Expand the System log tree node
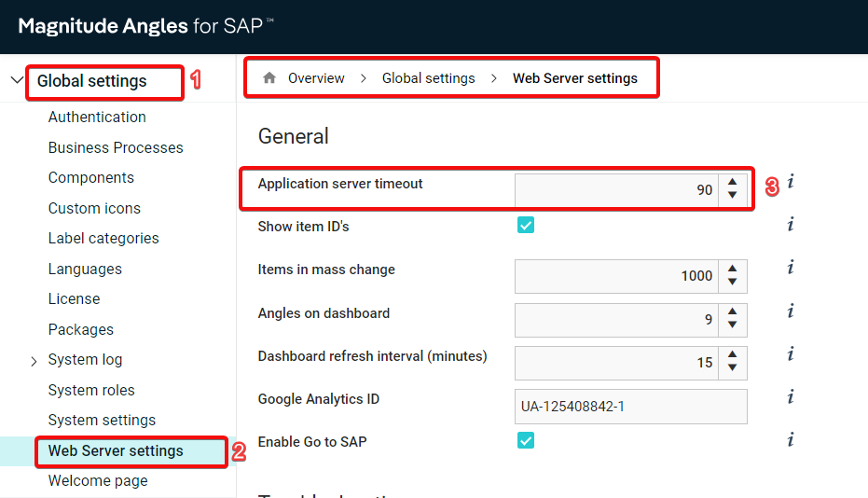 click(34, 361)
